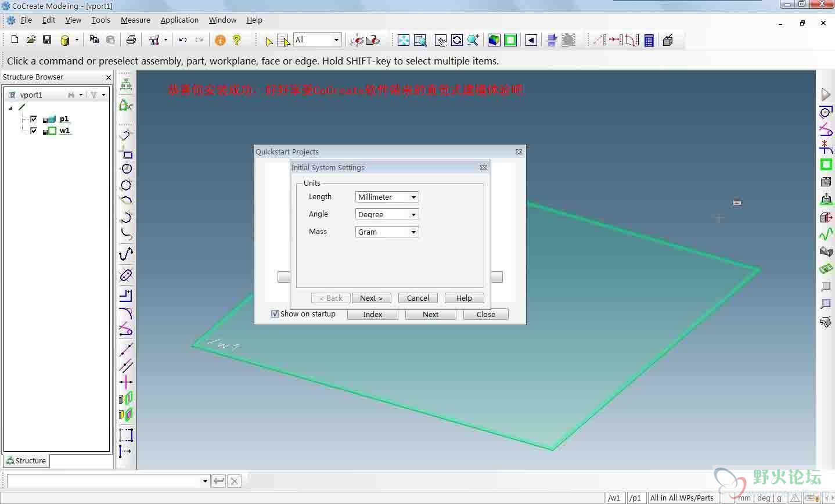Click the green workplane icon on right toolbar
Image resolution: width=835 pixels, height=504 pixels.
826,165
